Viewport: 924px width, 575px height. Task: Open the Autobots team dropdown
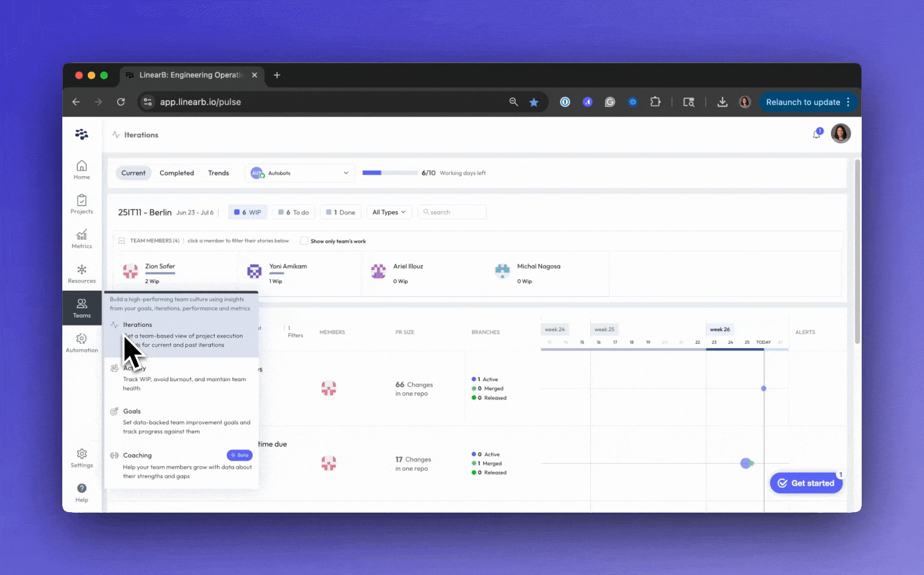300,173
